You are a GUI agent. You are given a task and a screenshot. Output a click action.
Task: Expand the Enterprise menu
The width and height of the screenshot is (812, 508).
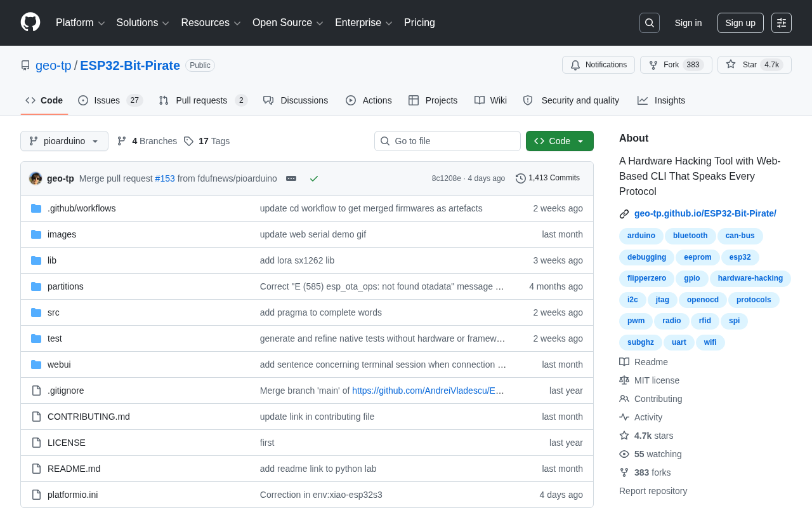coord(363,23)
